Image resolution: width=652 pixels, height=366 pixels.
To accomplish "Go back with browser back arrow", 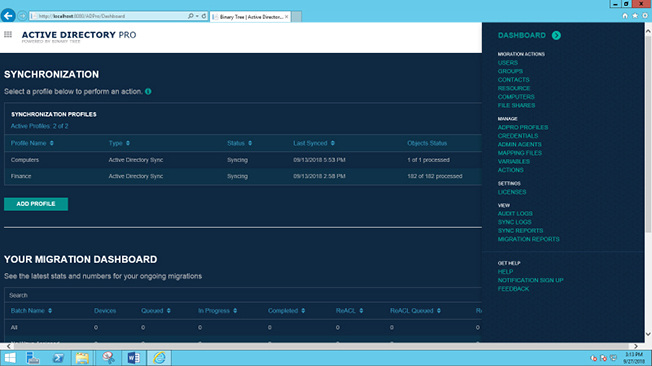I will (8, 16).
